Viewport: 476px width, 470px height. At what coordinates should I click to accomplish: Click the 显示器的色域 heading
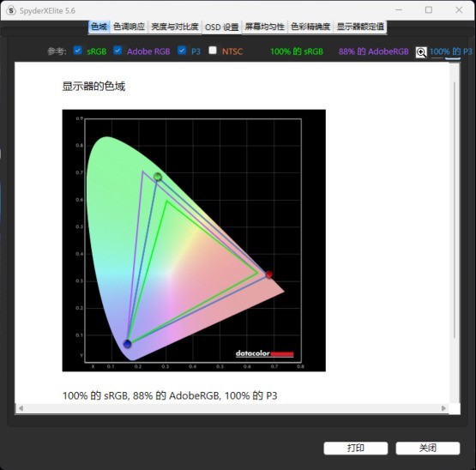93,87
